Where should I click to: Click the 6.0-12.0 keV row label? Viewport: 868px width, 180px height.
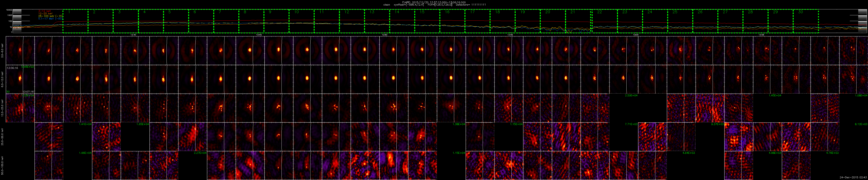[3, 79]
